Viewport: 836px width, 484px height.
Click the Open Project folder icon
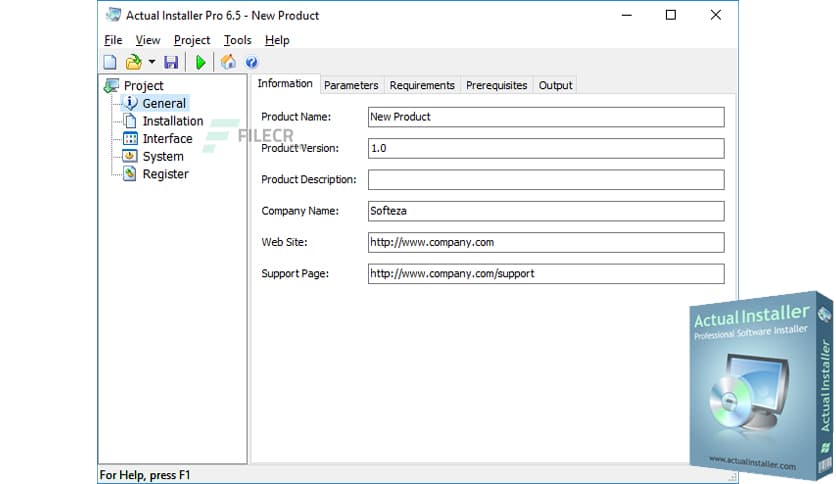[x=133, y=62]
